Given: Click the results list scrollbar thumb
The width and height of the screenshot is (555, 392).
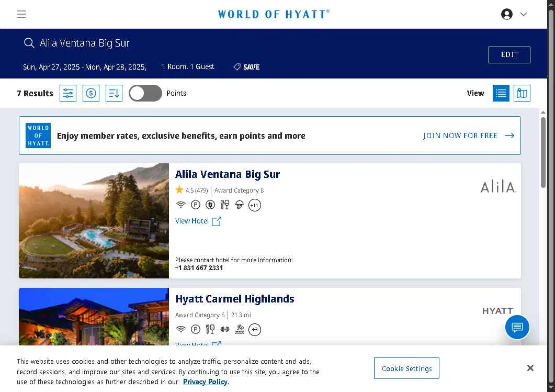Looking at the screenshot, I should coord(543,152).
